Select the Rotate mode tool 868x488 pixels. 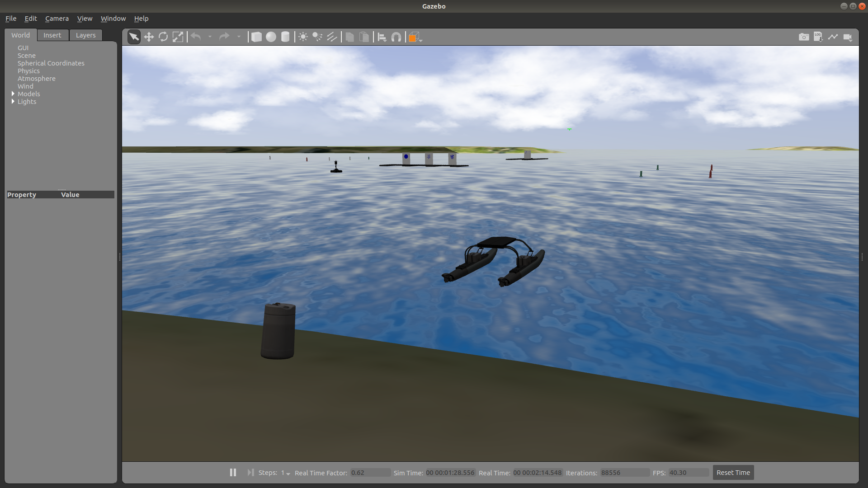(163, 37)
